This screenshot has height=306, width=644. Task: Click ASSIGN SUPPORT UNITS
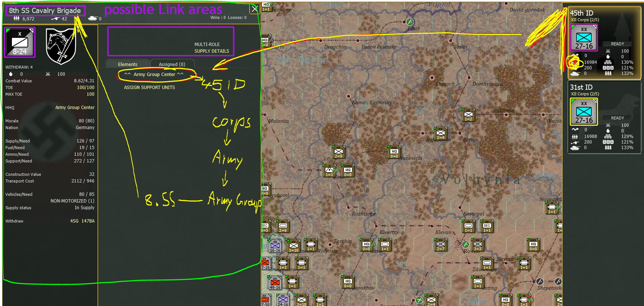(149, 88)
